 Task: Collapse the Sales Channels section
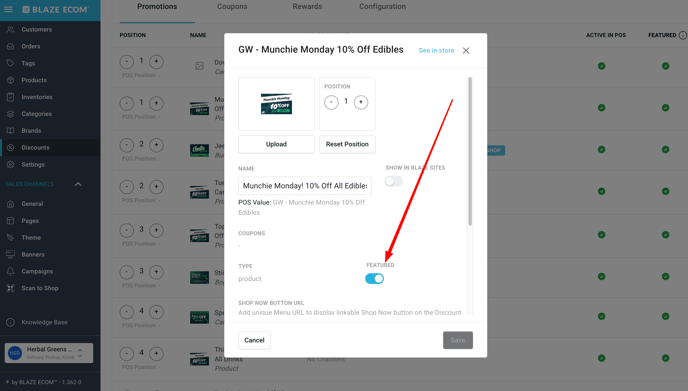tap(78, 184)
